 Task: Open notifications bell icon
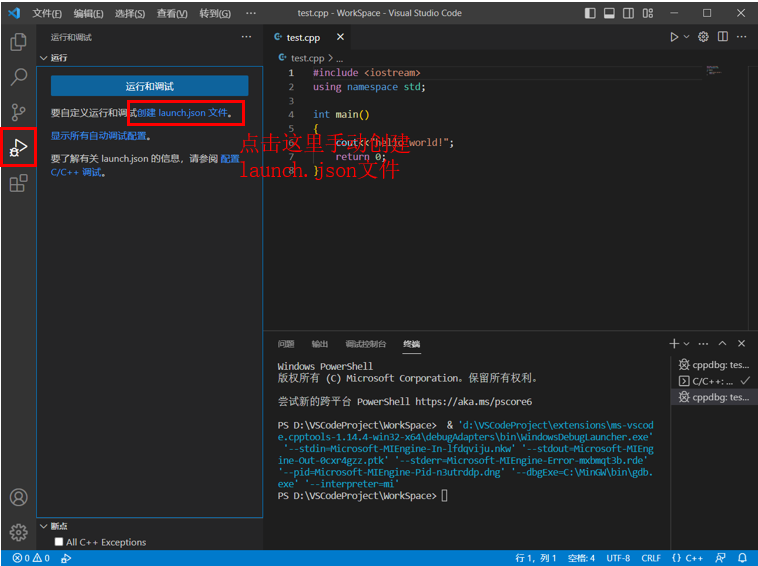pyautogui.click(x=742, y=558)
